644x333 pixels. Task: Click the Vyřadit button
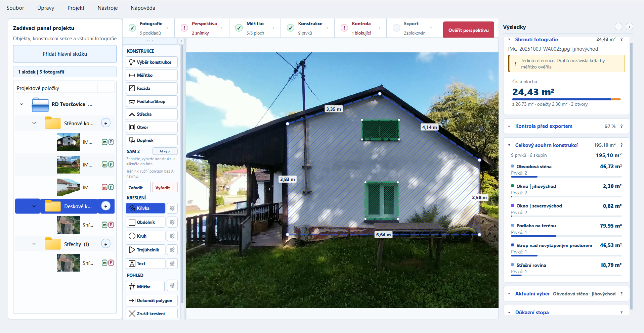point(165,188)
